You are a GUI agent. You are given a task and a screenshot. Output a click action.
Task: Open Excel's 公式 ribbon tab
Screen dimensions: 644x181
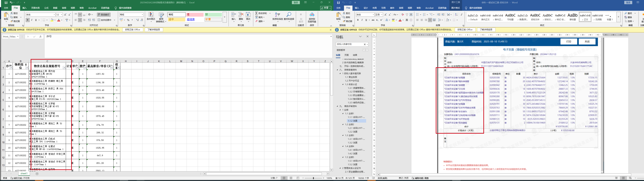click(x=46, y=8)
